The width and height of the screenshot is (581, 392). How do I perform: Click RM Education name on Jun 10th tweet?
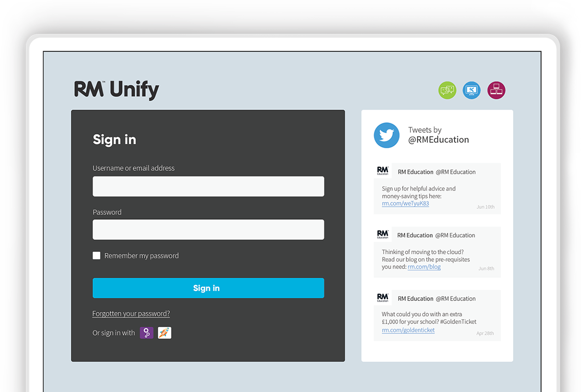pyautogui.click(x=415, y=172)
